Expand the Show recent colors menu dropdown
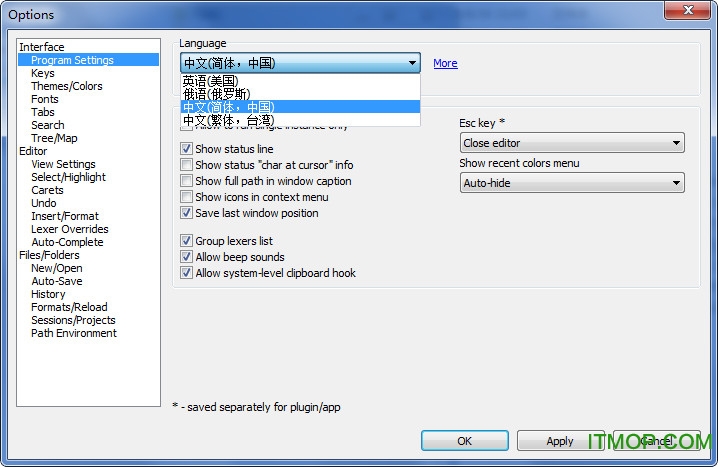The image size is (718, 467). click(x=572, y=183)
